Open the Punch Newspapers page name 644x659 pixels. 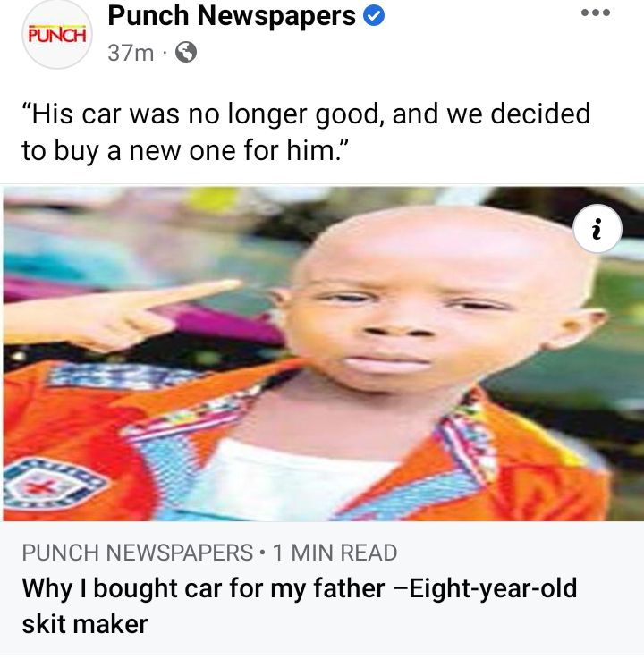pos(232,15)
